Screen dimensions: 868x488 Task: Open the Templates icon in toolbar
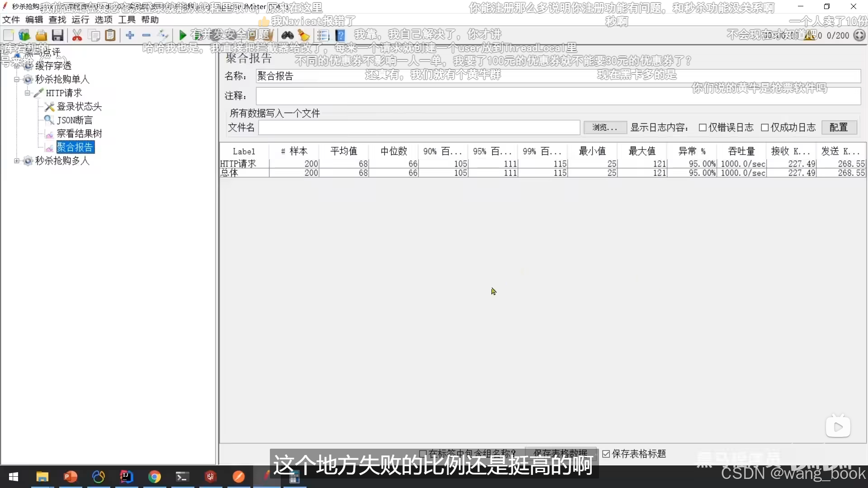coord(24,35)
